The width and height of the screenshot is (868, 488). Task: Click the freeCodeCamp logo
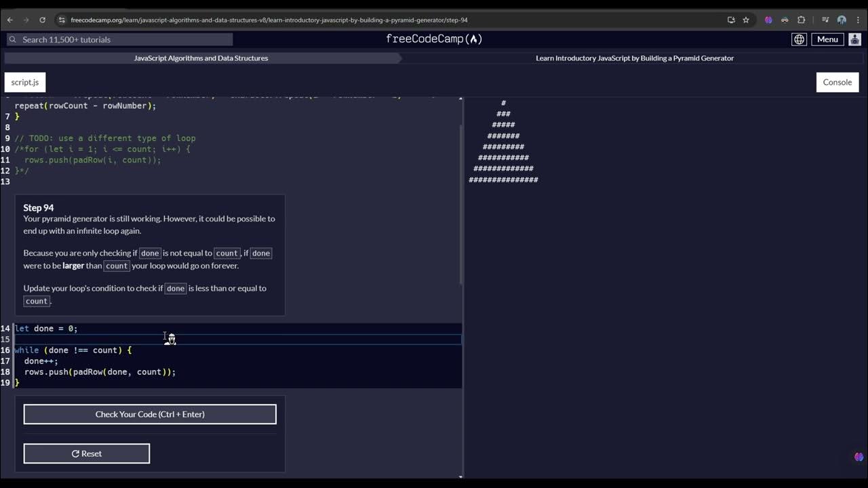(x=434, y=39)
